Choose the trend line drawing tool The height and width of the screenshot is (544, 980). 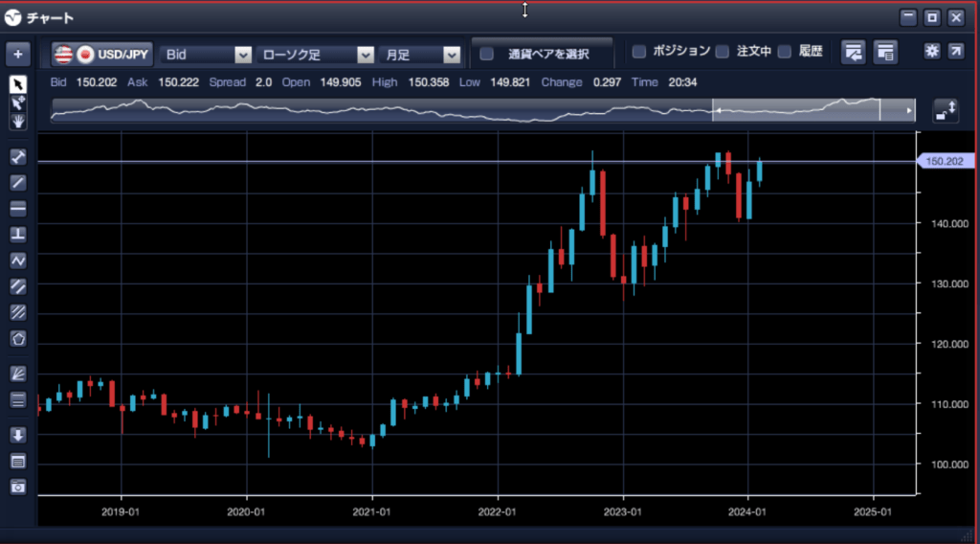click(x=18, y=182)
